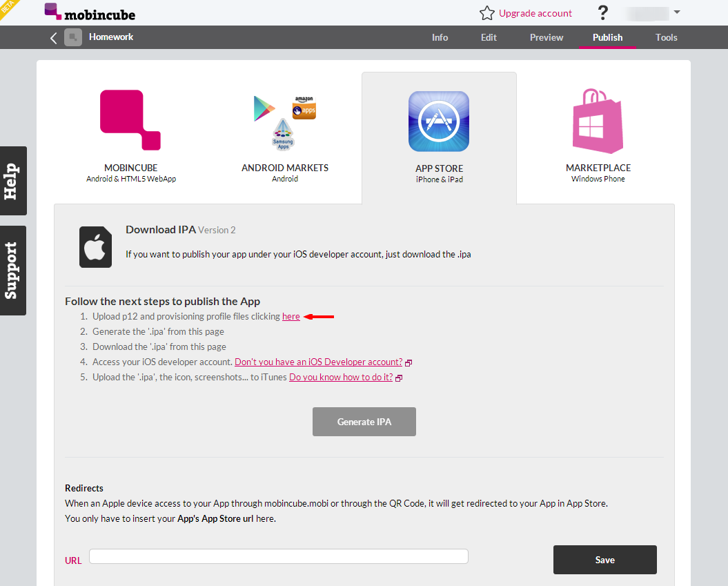The height and width of the screenshot is (586, 728).
Task: Click the Generate IPA button
Action: (364, 422)
